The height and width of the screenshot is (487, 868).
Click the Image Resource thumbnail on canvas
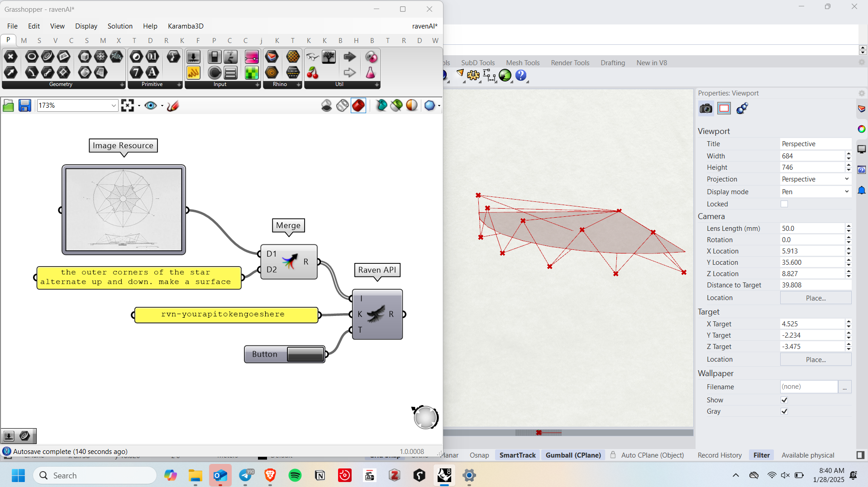[124, 210]
